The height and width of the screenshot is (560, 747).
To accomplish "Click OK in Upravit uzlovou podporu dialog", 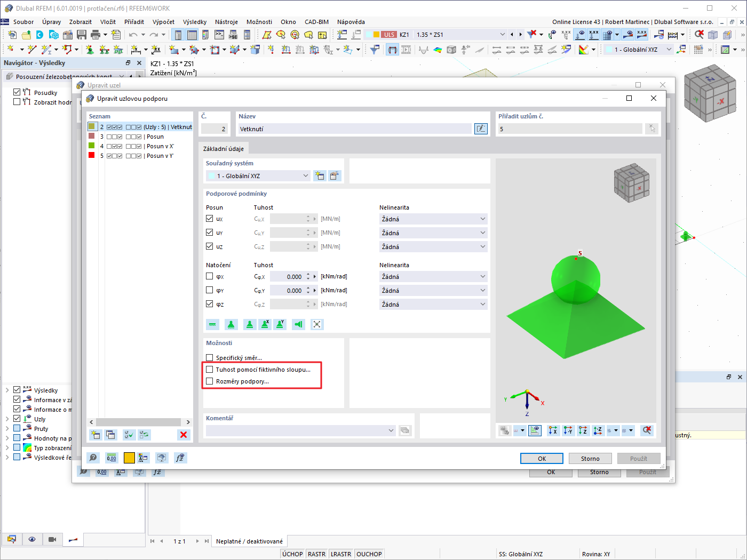I will [542, 459].
